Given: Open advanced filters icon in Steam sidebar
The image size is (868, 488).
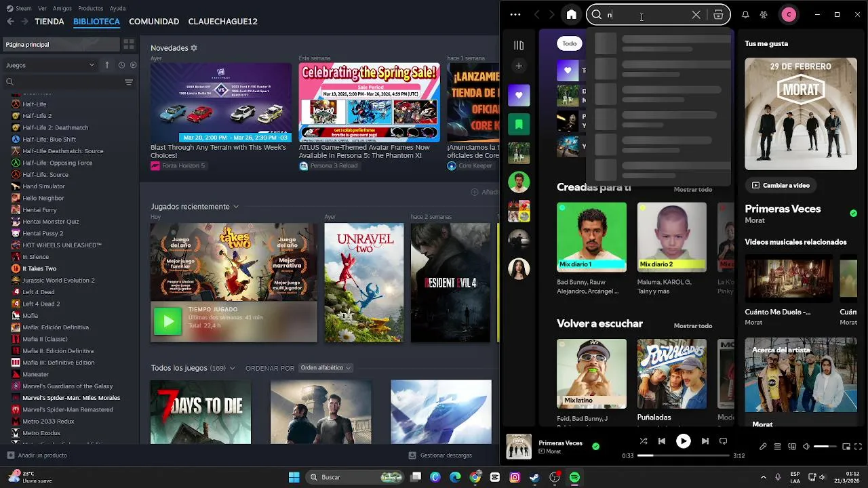Looking at the screenshot, I should click(x=129, y=82).
